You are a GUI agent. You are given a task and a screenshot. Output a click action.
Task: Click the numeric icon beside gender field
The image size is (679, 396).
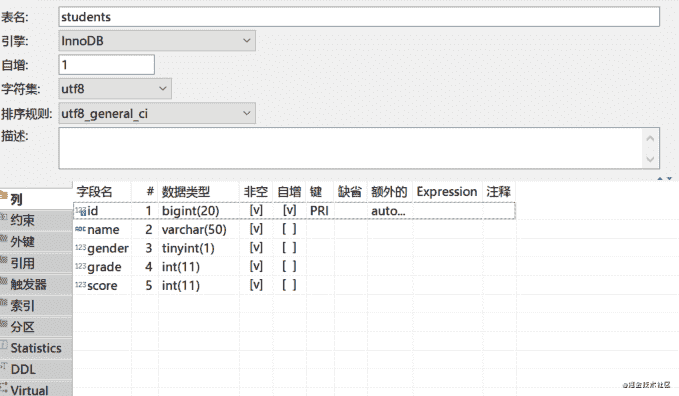click(81, 247)
